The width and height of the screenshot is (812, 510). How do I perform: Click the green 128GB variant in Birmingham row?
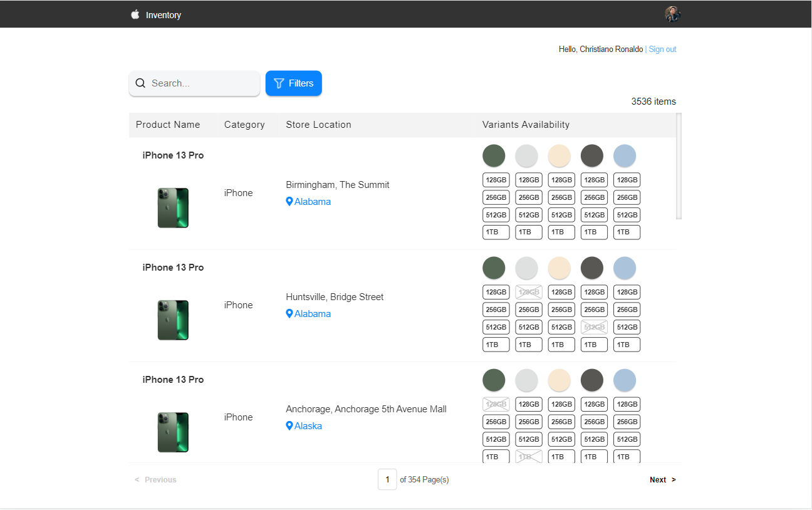point(496,180)
